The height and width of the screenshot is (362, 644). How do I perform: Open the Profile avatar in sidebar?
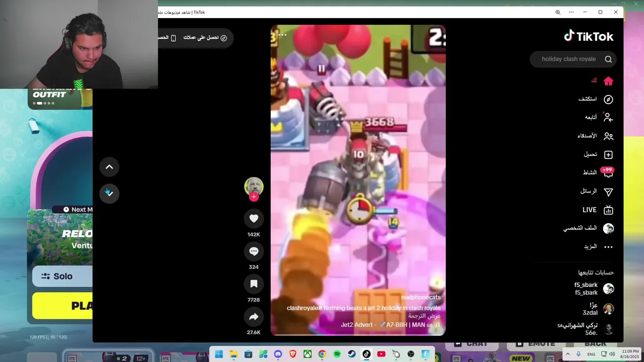(x=608, y=229)
